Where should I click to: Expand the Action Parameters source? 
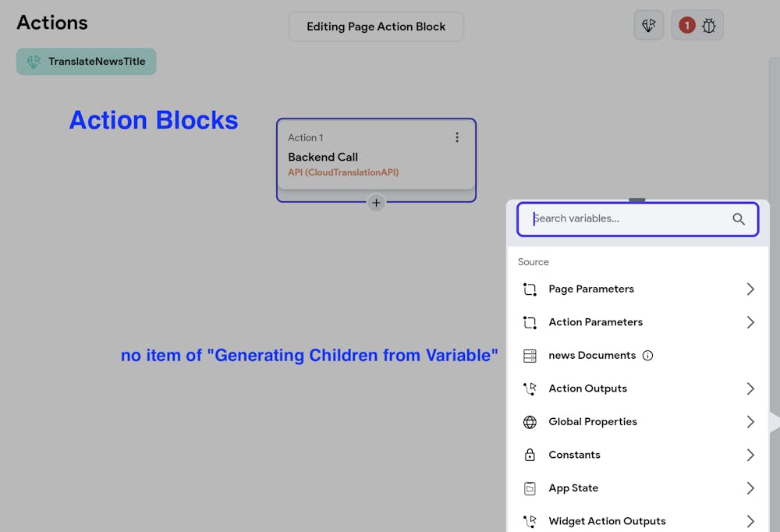coord(750,321)
